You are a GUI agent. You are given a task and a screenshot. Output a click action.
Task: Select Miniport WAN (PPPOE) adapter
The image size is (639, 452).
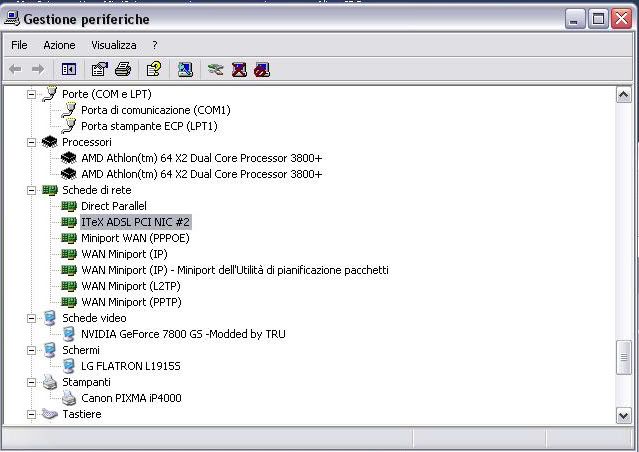[x=135, y=238]
